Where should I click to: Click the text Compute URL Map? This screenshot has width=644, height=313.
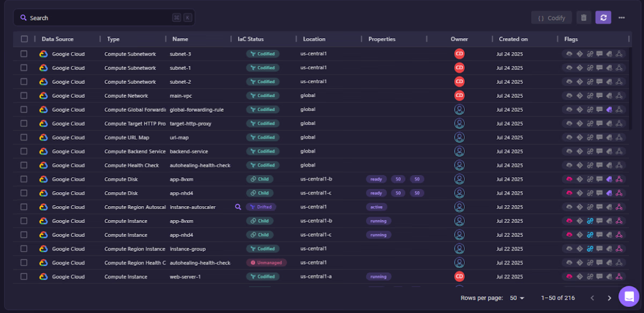127,137
